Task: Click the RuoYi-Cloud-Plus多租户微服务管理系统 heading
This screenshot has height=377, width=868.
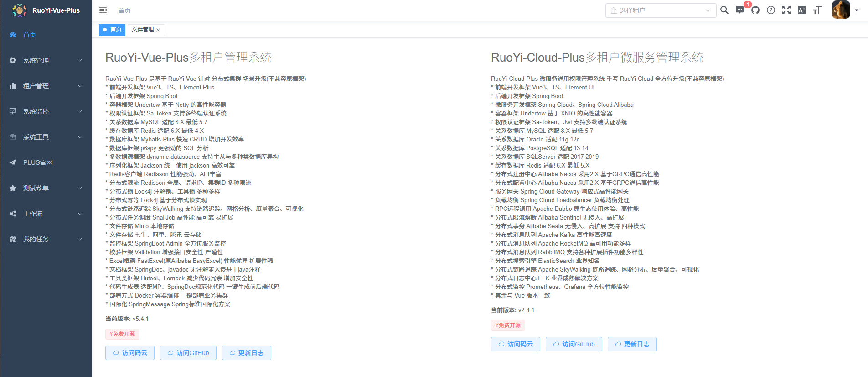Action: (x=597, y=58)
